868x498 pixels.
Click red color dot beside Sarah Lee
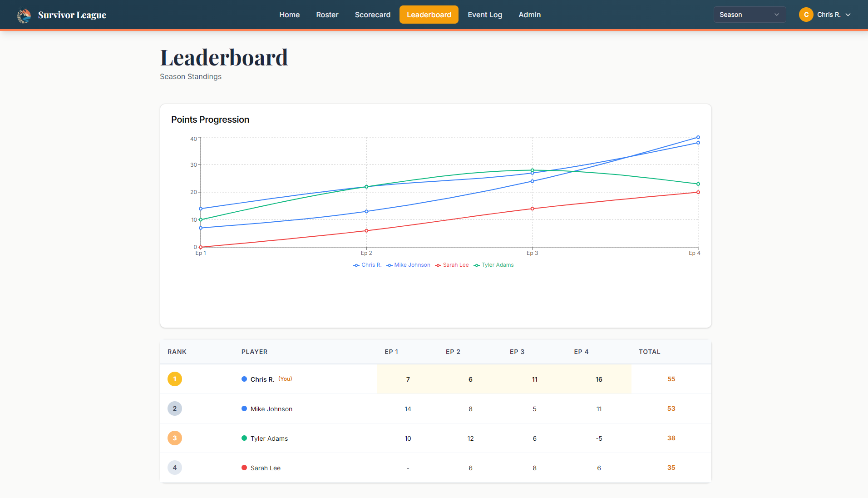tap(244, 468)
